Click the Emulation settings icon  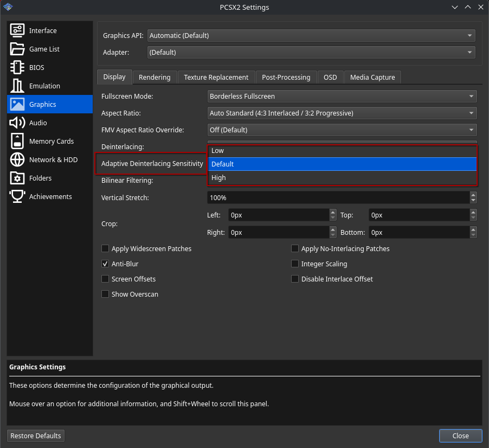click(17, 86)
